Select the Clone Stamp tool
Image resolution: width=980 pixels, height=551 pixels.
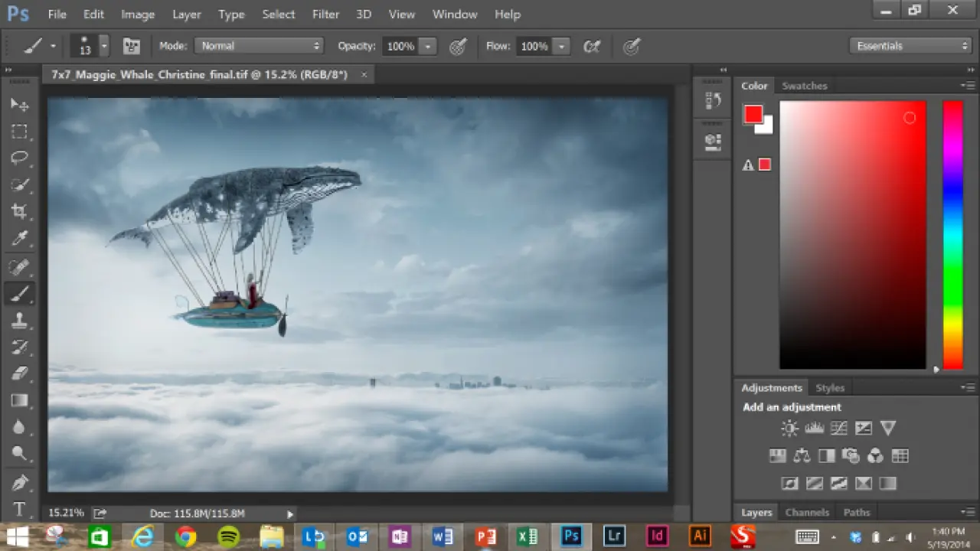click(20, 321)
